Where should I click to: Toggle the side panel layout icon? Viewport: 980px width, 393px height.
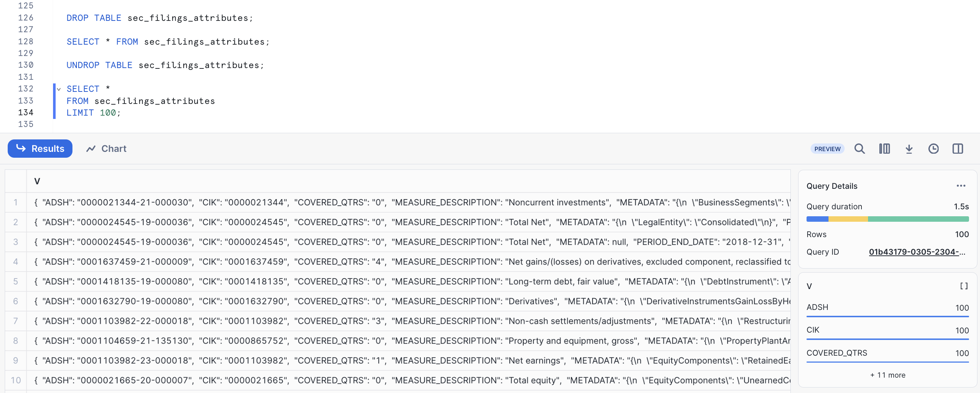pos(958,149)
